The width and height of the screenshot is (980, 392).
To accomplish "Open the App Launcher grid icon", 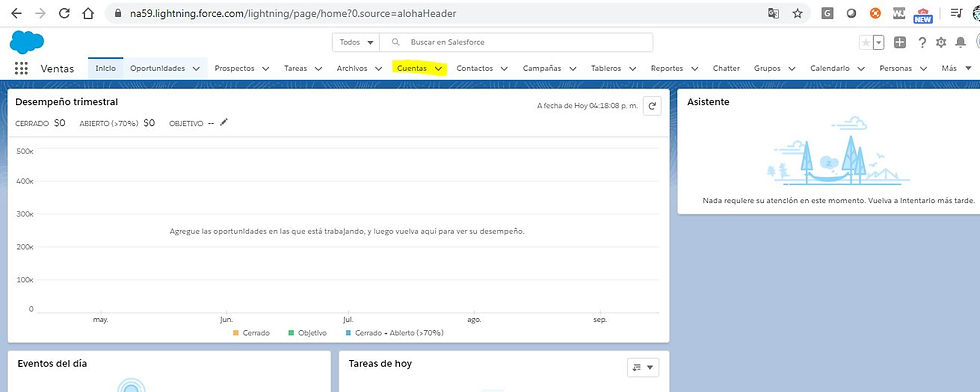I will [x=21, y=68].
